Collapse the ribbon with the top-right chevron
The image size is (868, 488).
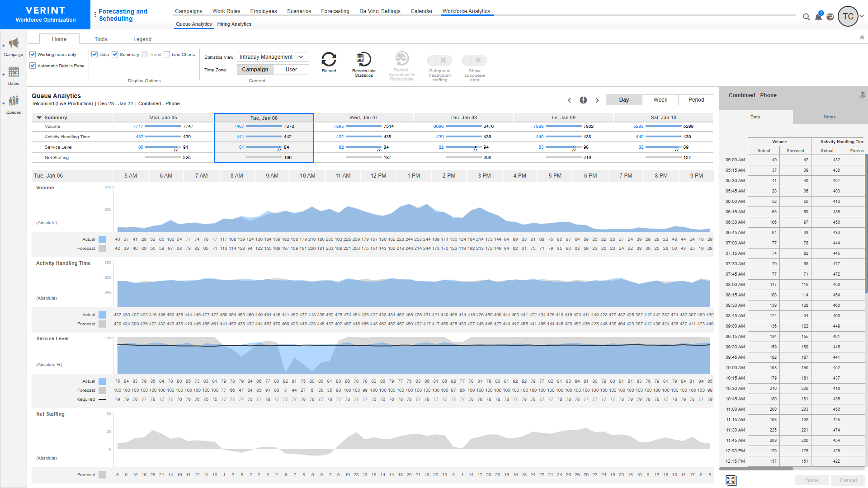[x=862, y=38]
